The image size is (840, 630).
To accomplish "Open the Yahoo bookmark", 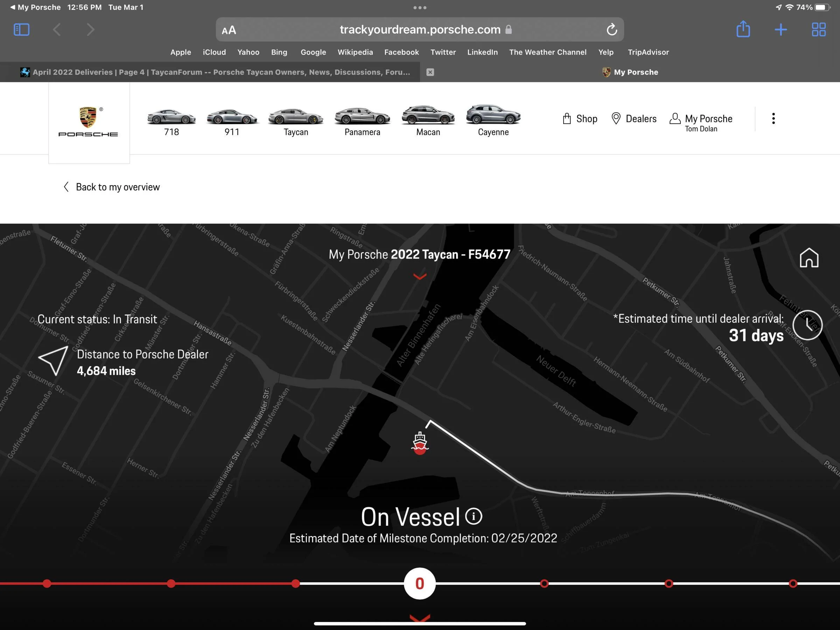I will coord(248,52).
